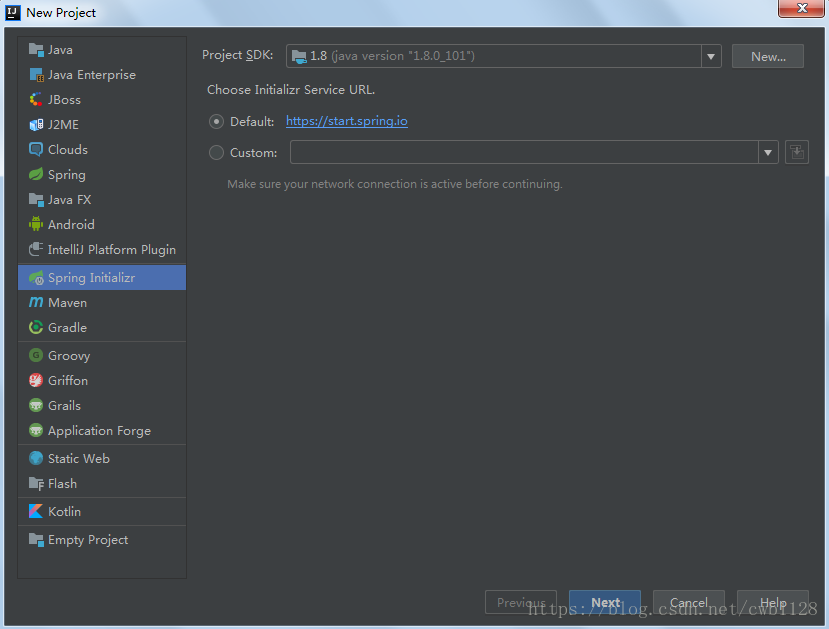This screenshot has width=829, height=629.
Task: Click the Empty Project folder icon
Action: (x=36, y=539)
